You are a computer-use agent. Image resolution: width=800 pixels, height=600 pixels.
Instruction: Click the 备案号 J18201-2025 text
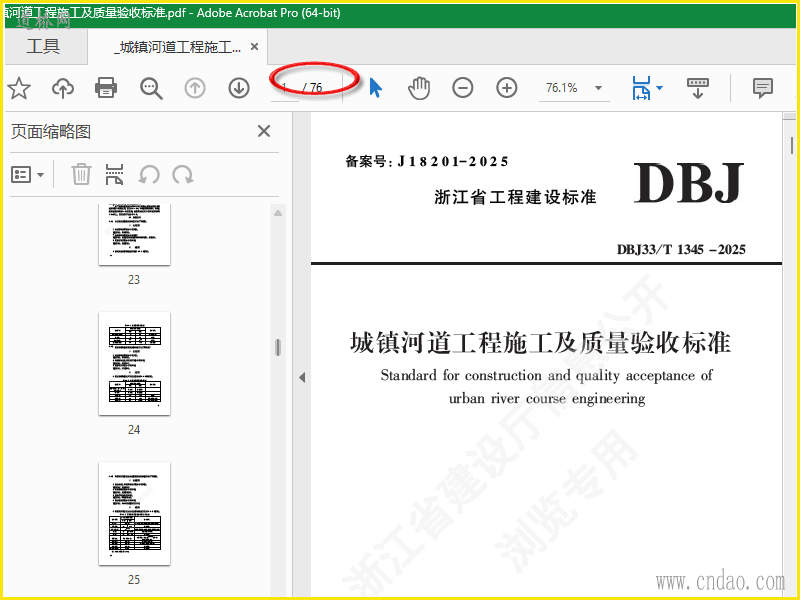(x=427, y=162)
